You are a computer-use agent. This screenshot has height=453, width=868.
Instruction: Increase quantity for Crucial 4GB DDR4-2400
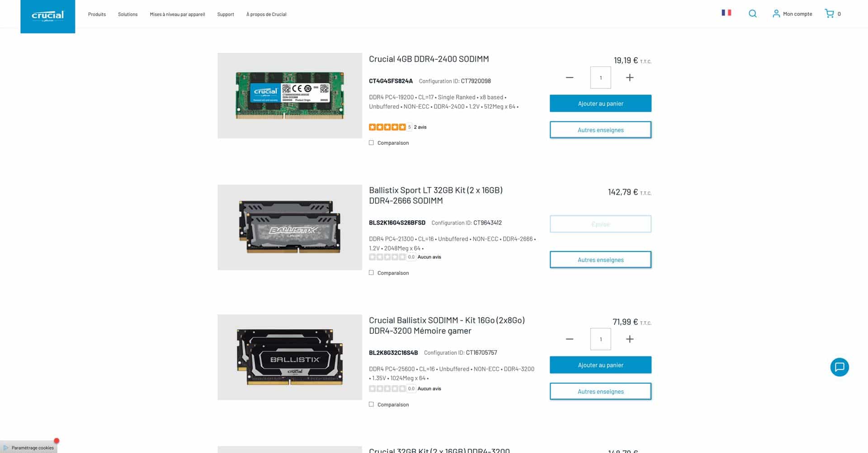tap(630, 78)
